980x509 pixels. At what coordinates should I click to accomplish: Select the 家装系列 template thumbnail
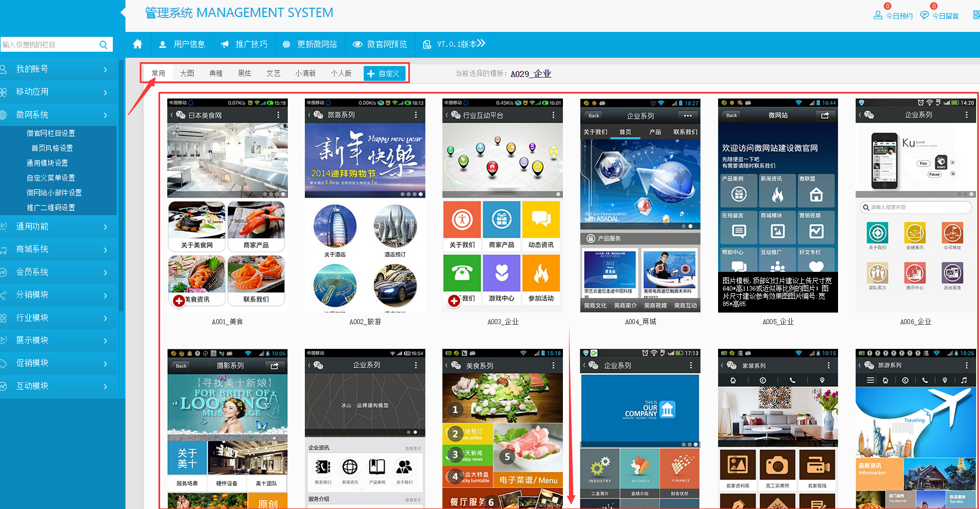(778, 429)
